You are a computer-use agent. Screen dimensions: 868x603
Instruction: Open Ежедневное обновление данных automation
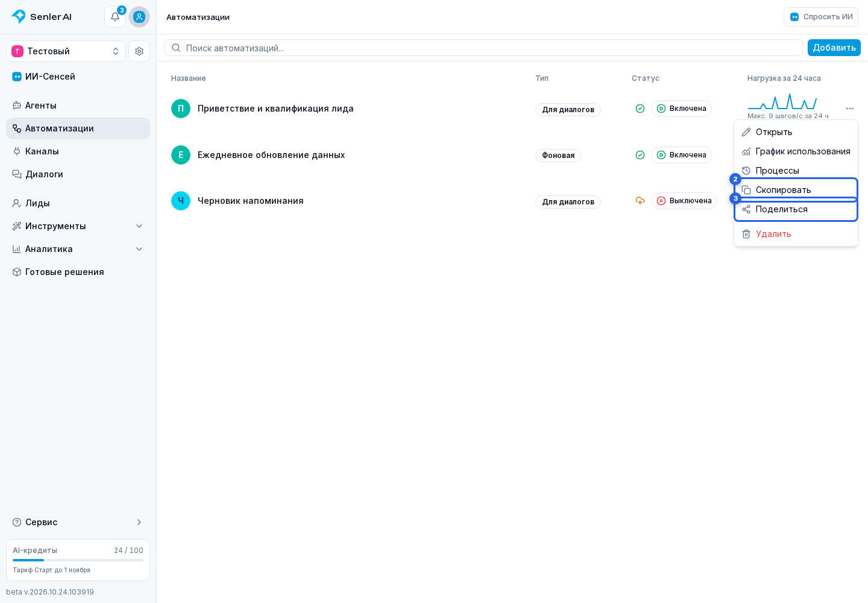point(271,155)
